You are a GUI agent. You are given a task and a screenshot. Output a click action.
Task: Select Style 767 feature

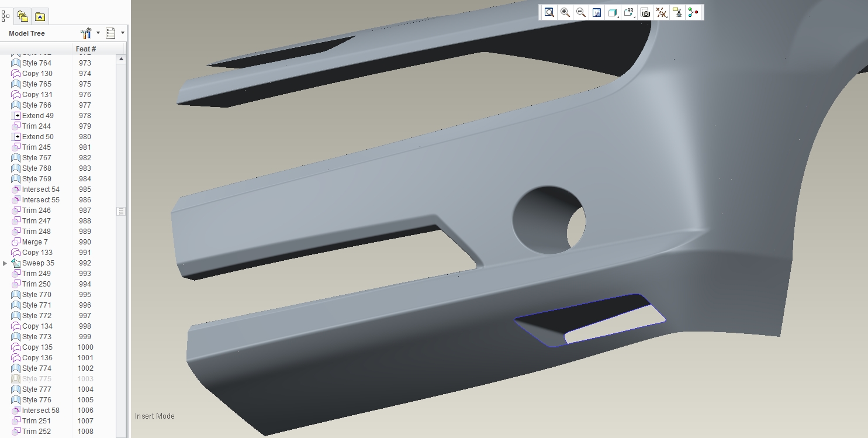tap(36, 158)
